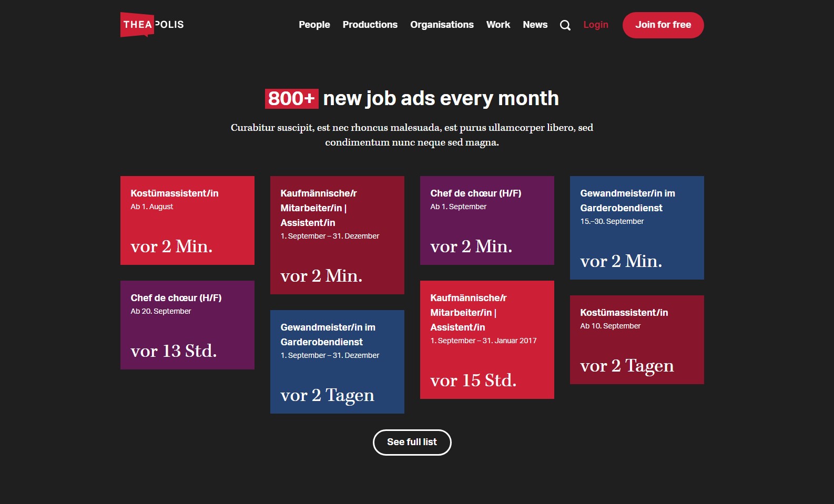The width and height of the screenshot is (834, 504).
Task: Click the red 800+ highlight badge
Action: pyautogui.click(x=291, y=98)
